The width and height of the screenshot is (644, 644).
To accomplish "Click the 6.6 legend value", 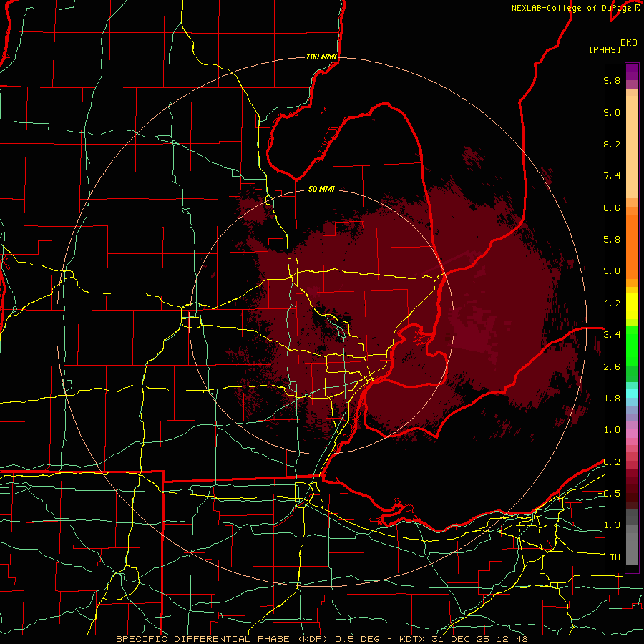I will pyautogui.click(x=612, y=208).
